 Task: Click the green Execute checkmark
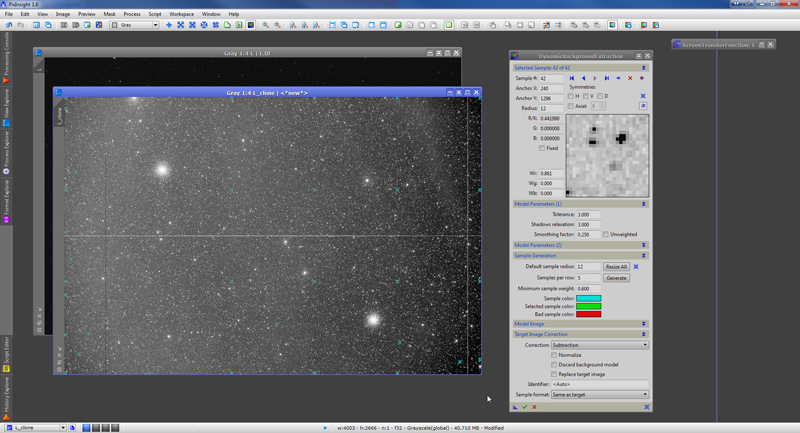click(x=525, y=407)
